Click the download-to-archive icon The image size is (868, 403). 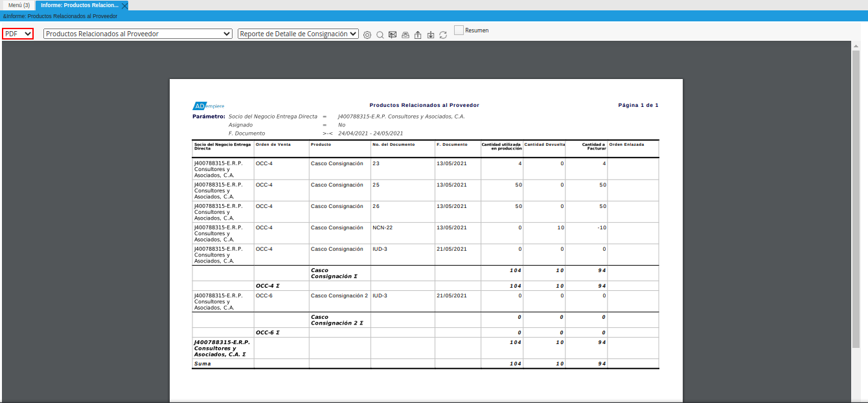431,34
